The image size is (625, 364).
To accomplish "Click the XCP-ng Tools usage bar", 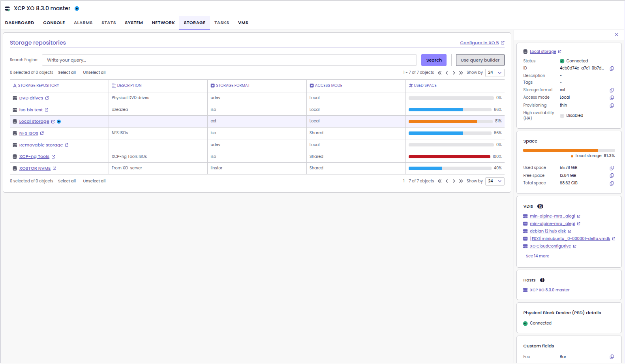I will [449, 157].
